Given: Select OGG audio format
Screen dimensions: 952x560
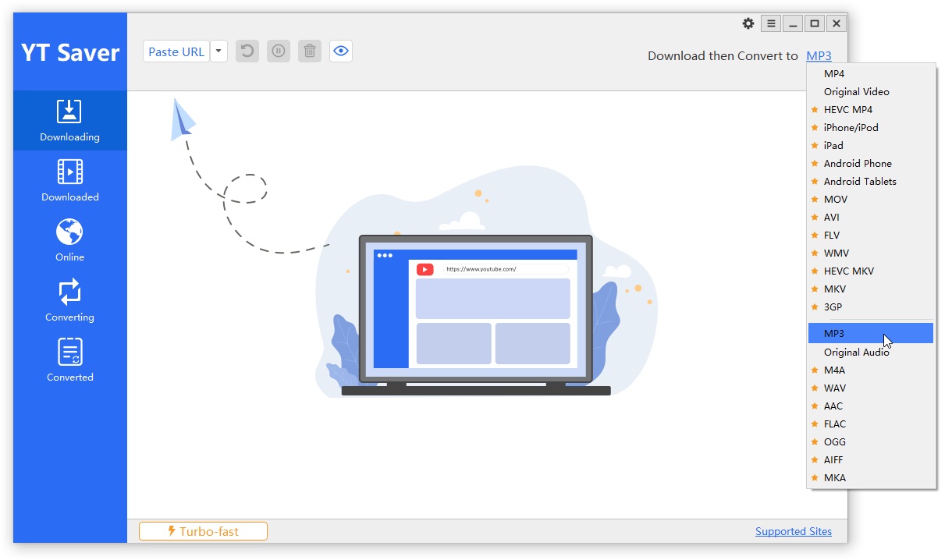Looking at the screenshot, I should click(x=871, y=441).
